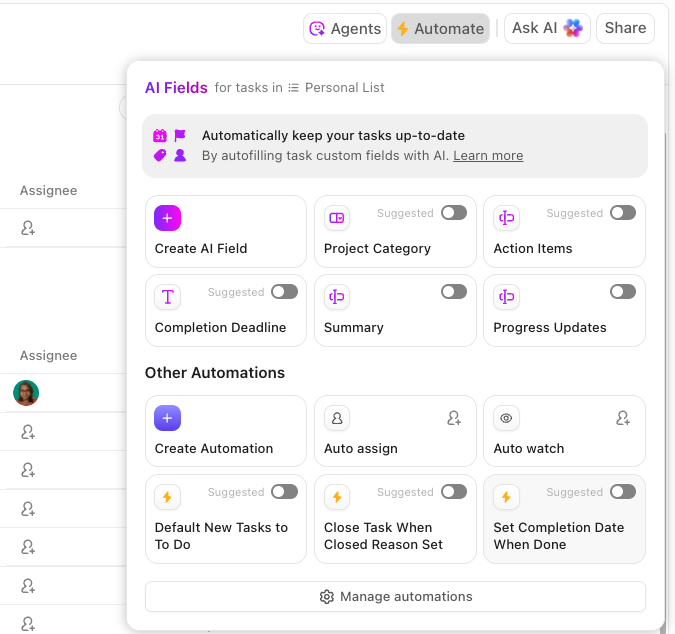Image resolution: width=675 pixels, height=634 pixels.
Task: Open the Agents menu
Action: [345, 28]
